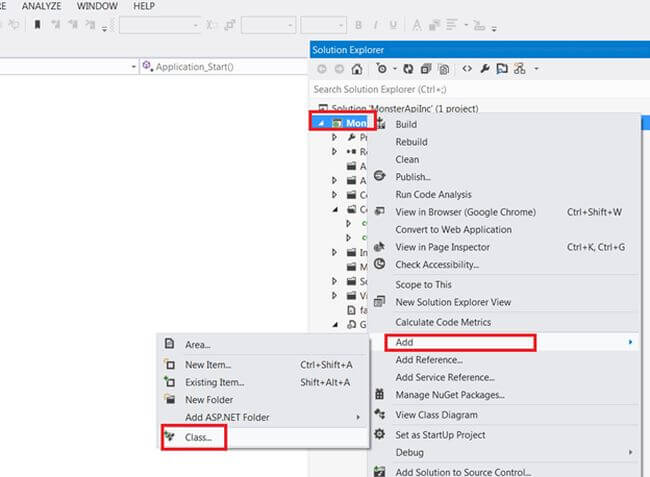650x477 pixels.
Task: Expand the Add ASP.NET Folder submenu arrow
Action: coord(358,417)
